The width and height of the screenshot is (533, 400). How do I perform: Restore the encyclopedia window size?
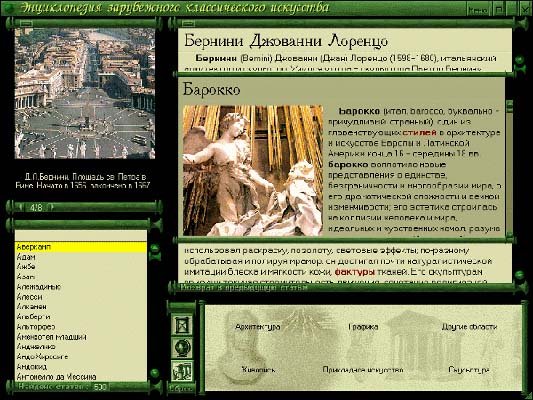tap(499, 10)
